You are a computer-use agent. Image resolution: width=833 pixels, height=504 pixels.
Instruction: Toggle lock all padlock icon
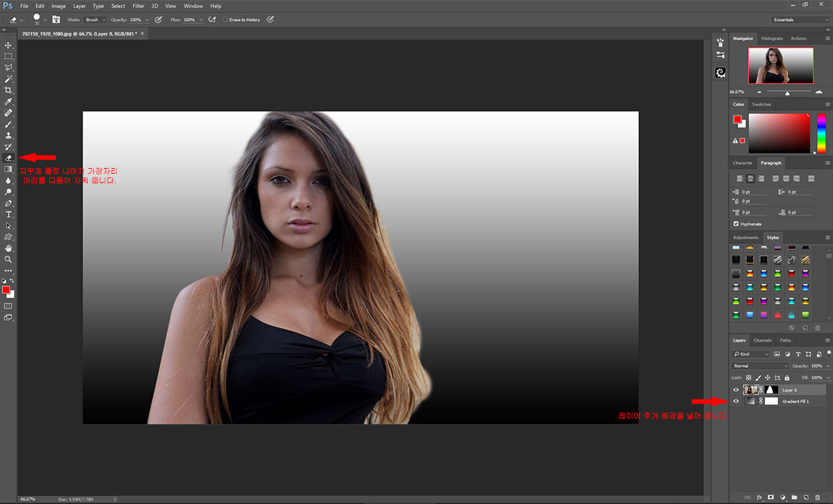(x=787, y=377)
